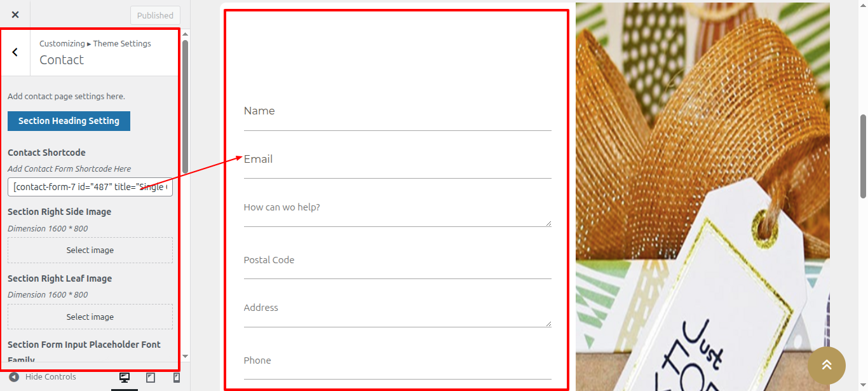868x391 pixels.
Task: Open Section Heading Setting
Action: (x=69, y=121)
